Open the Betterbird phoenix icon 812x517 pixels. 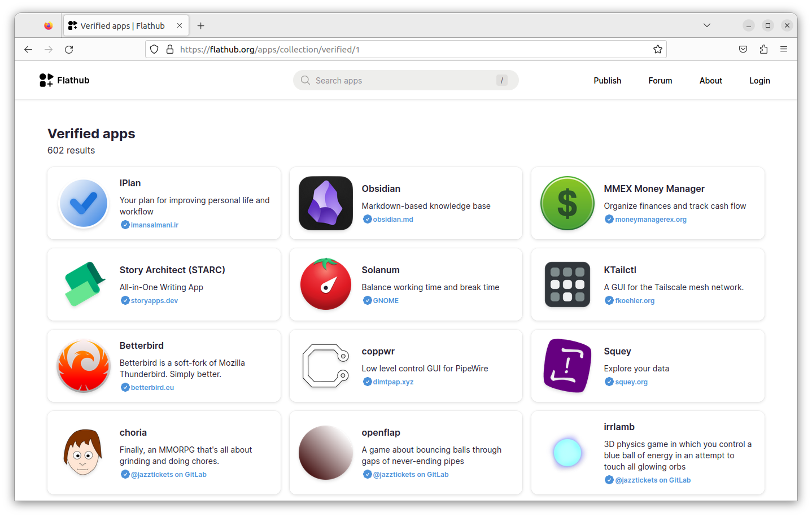click(x=83, y=366)
